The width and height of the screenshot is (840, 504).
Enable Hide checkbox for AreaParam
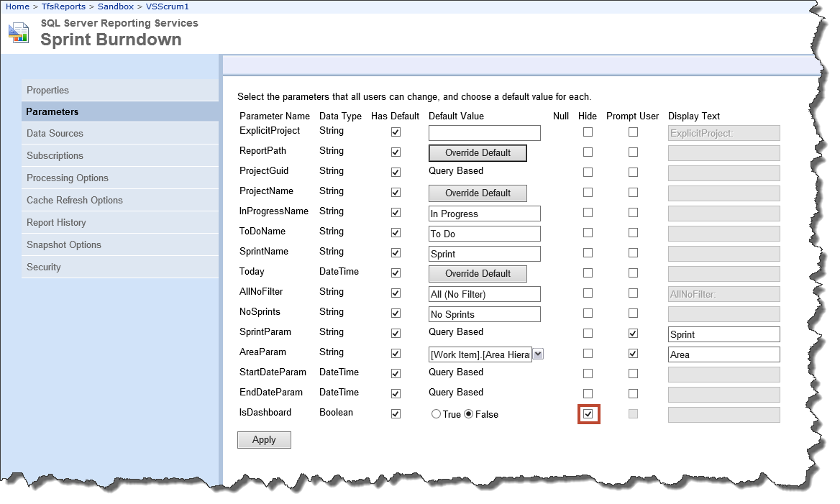588,354
